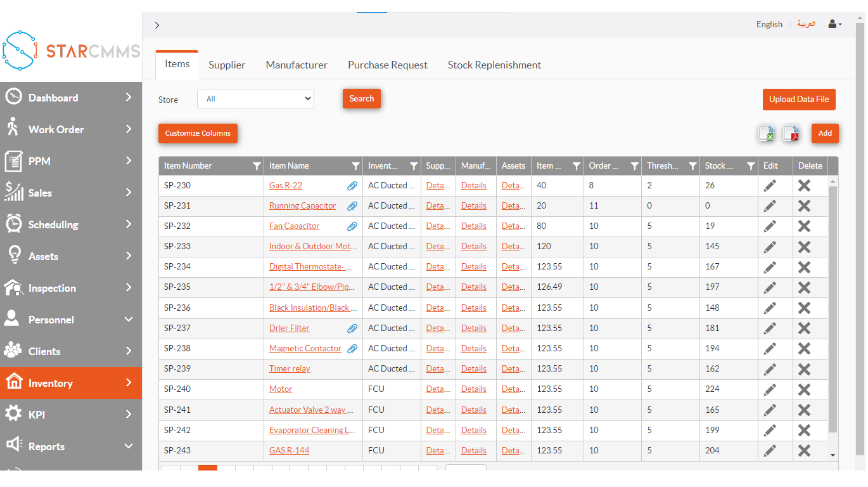Image resolution: width=868 pixels, height=487 pixels.
Task: Click edit pencil for SP-230 row
Action: point(770,186)
